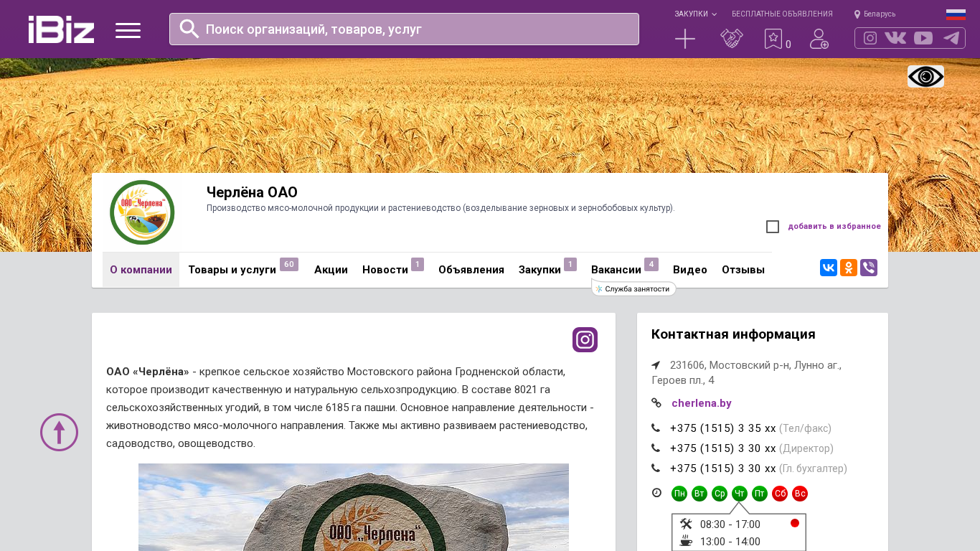Open Бесплатные объявления link
The height and width of the screenshot is (551, 980).
click(x=782, y=14)
